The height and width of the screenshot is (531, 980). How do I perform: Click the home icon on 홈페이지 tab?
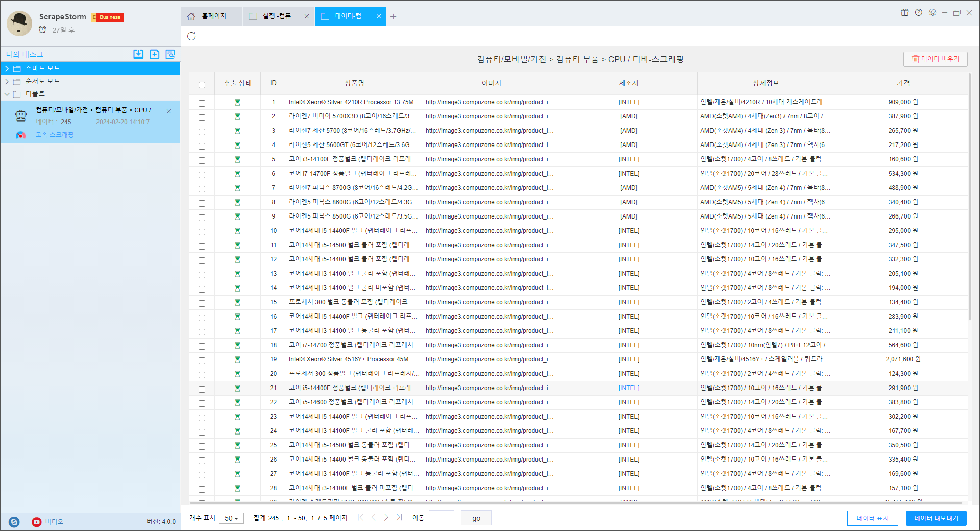pyautogui.click(x=191, y=16)
